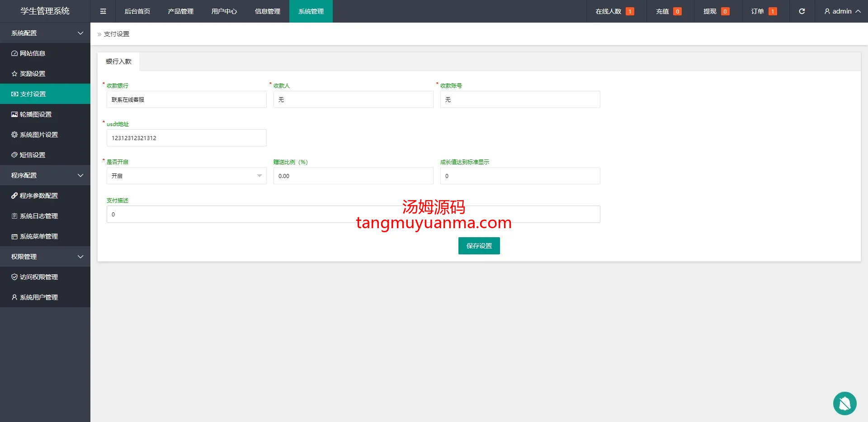This screenshot has height=422, width=868.
Task: Open the 充值 notification link
Action: click(x=668, y=11)
